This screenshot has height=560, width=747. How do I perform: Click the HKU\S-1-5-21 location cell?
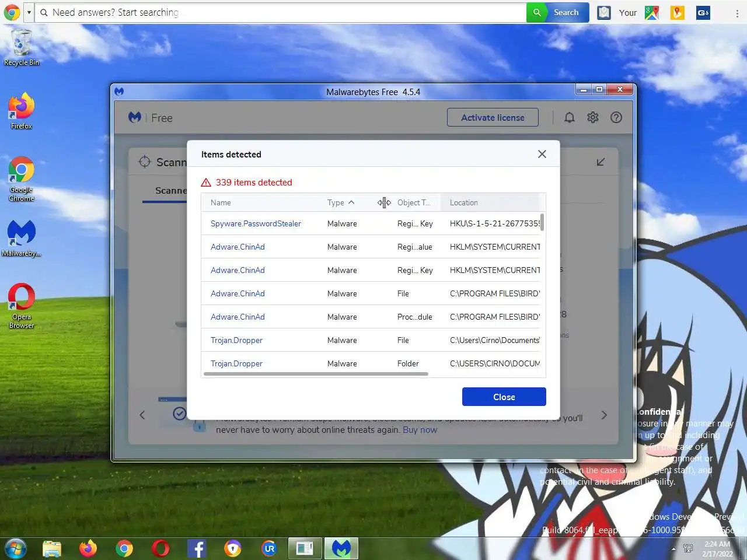pos(495,223)
